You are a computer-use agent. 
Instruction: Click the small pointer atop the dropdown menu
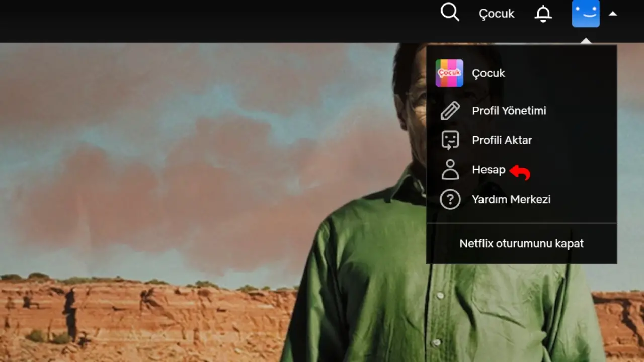586,41
